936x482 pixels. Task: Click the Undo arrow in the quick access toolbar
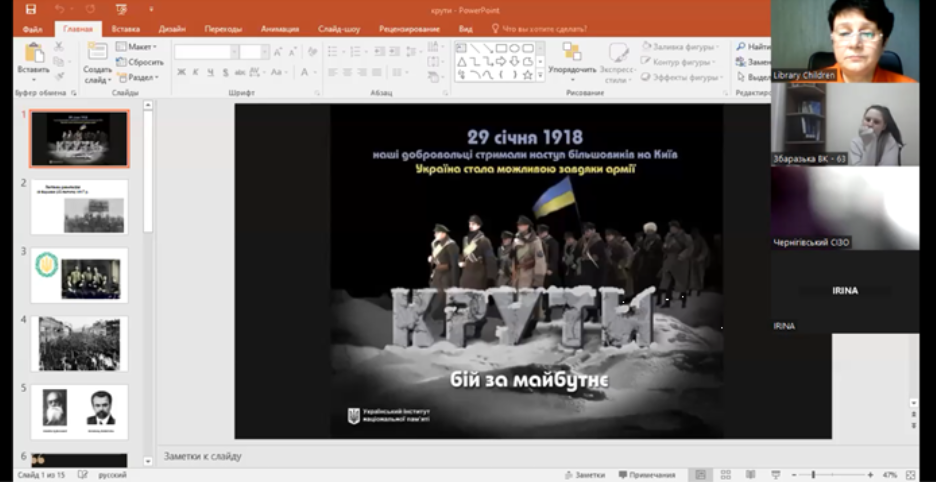click(x=59, y=10)
